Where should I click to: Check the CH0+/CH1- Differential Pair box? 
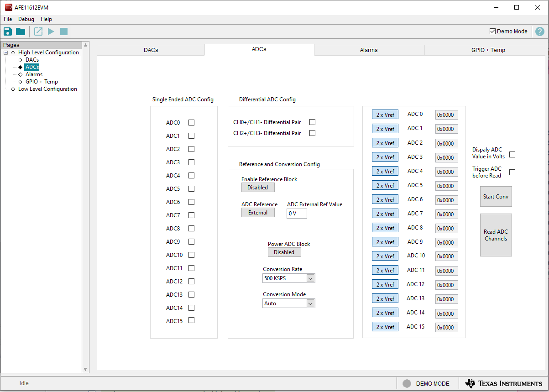tap(313, 122)
